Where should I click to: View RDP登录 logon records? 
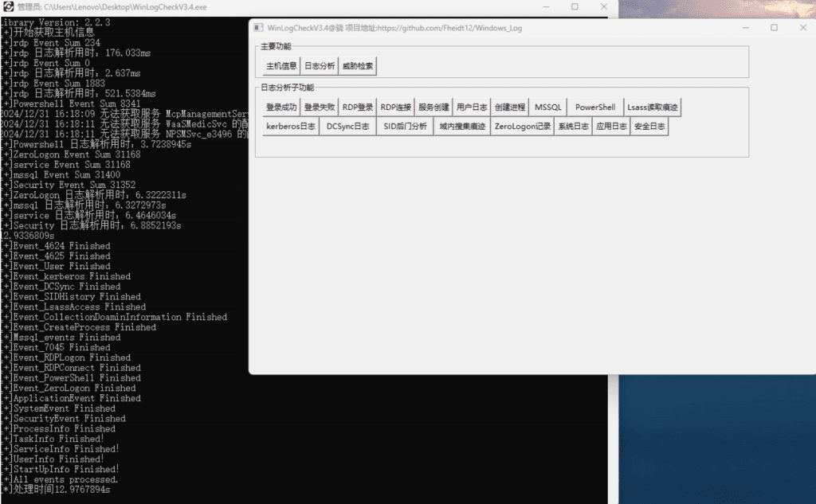pyautogui.click(x=358, y=107)
